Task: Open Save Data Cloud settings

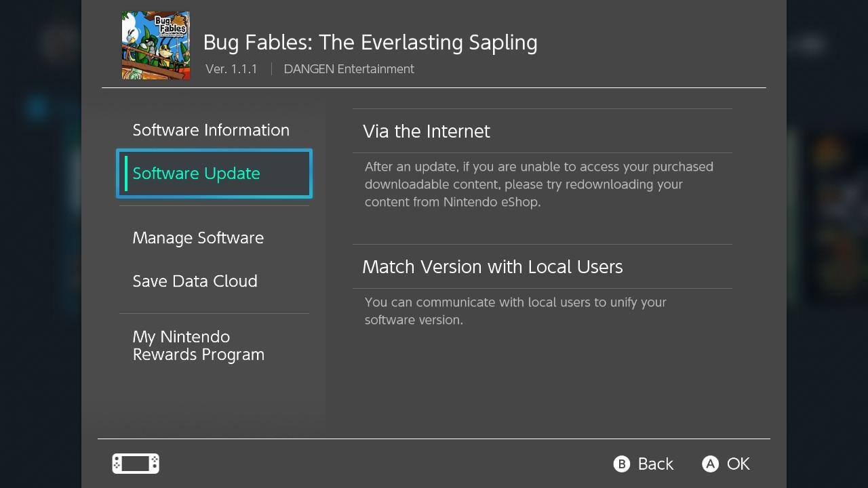Action: point(195,281)
